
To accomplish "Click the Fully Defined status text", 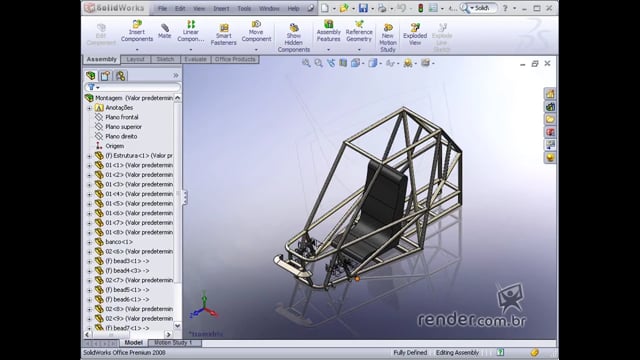I will click(x=410, y=352).
